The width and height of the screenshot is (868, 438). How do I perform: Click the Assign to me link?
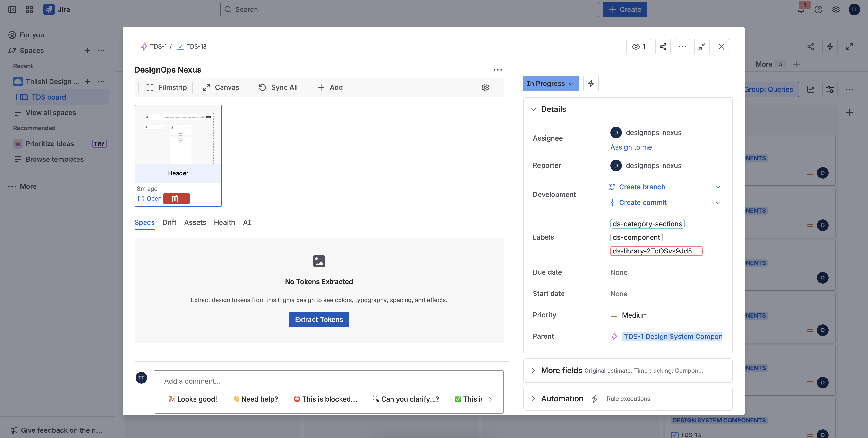[631, 147]
